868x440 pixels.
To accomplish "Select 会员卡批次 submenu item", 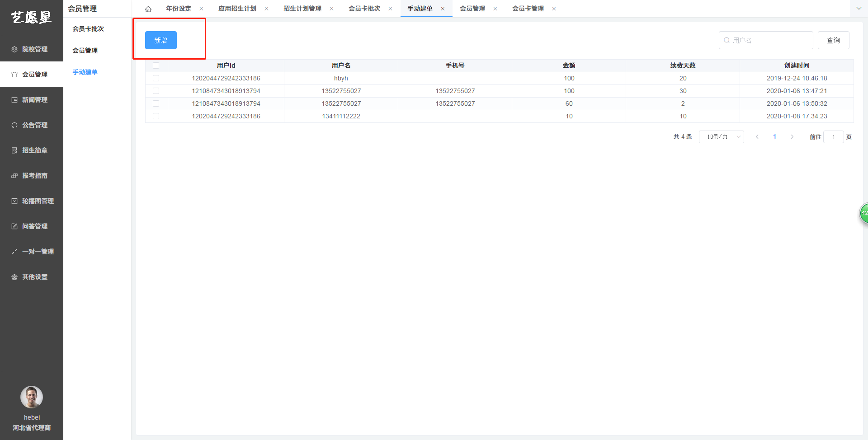I will click(88, 29).
